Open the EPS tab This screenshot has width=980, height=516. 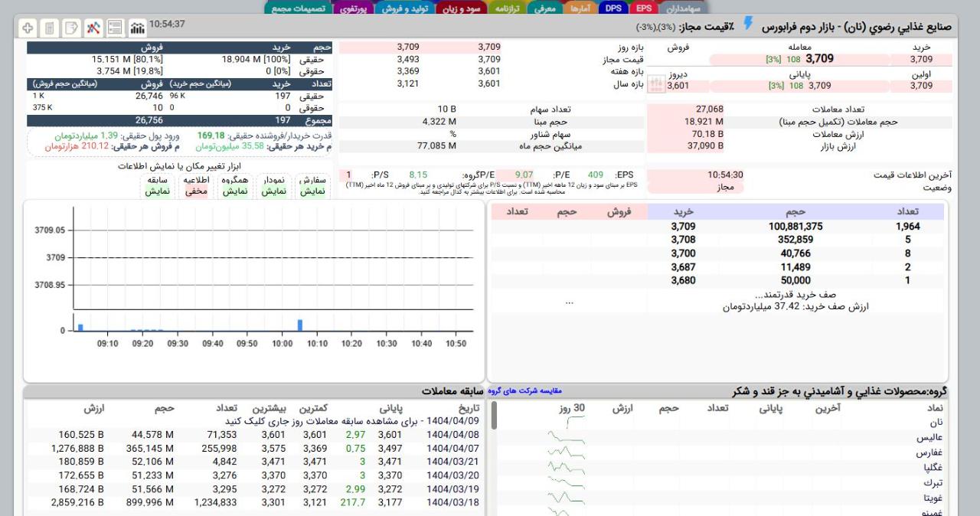click(643, 8)
